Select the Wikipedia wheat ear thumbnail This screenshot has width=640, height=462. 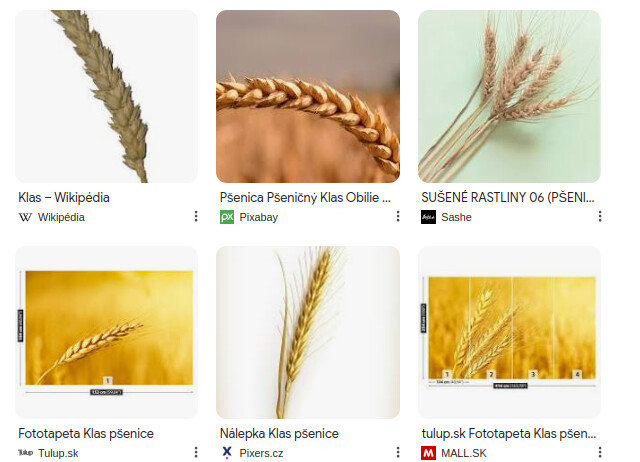(x=106, y=96)
